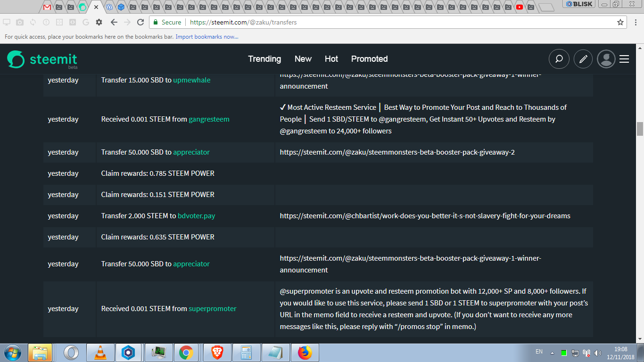Open the bdvoter.pay account link
The width and height of the screenshot is (644, 362).
tap(197, 216)
